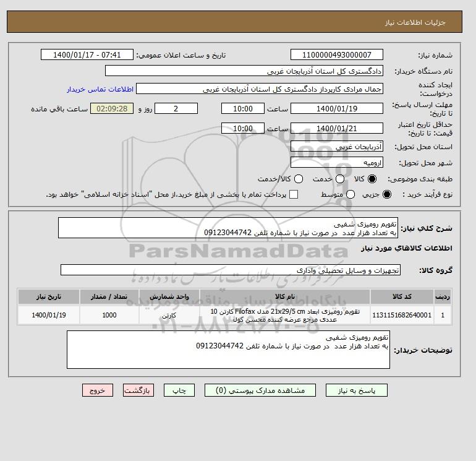Click the request creator name field
Image resolution: width=476 pixels, height=461 pixels.
click(x=260, y=89)
